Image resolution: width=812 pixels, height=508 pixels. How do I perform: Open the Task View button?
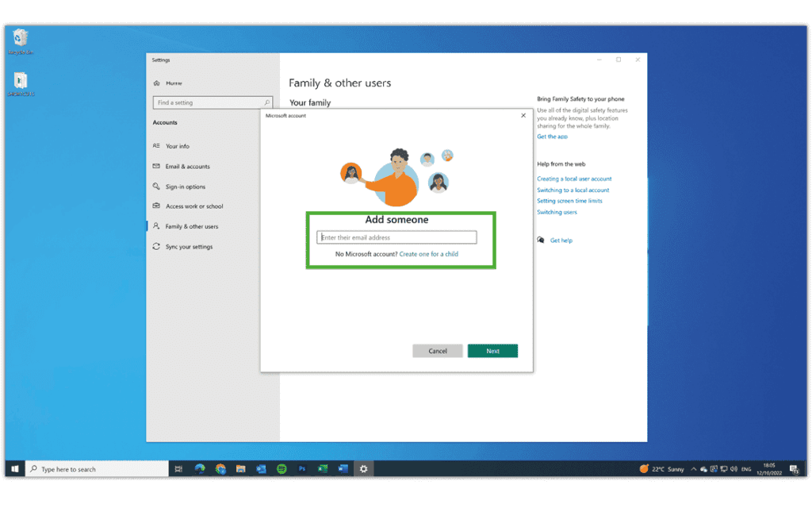click(x=178, y=468)
